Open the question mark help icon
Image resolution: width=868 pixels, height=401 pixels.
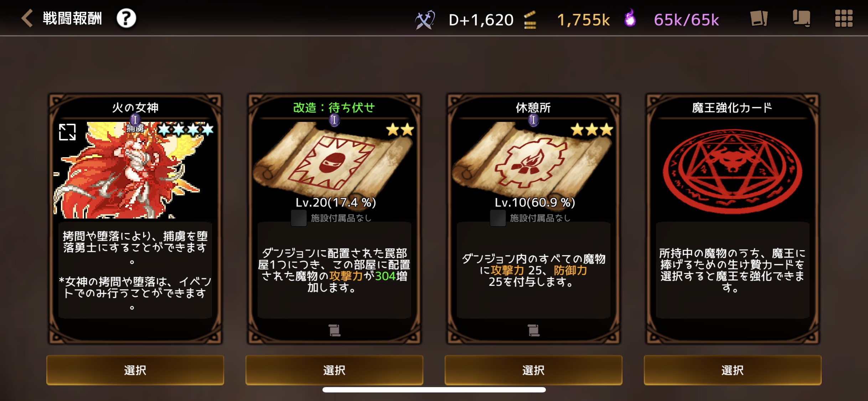126,18
